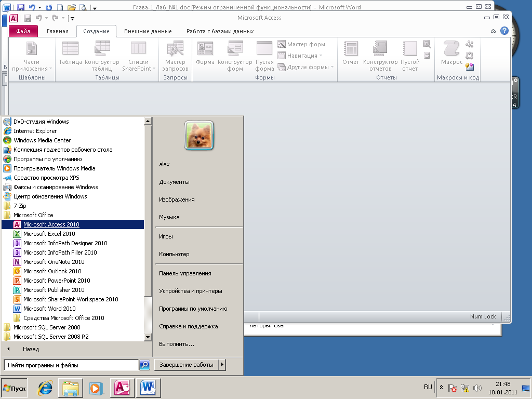Collapse the Microsoft Office folder
Image resolution: width=532 pixels, height=399 pixels.
(33, 215)
